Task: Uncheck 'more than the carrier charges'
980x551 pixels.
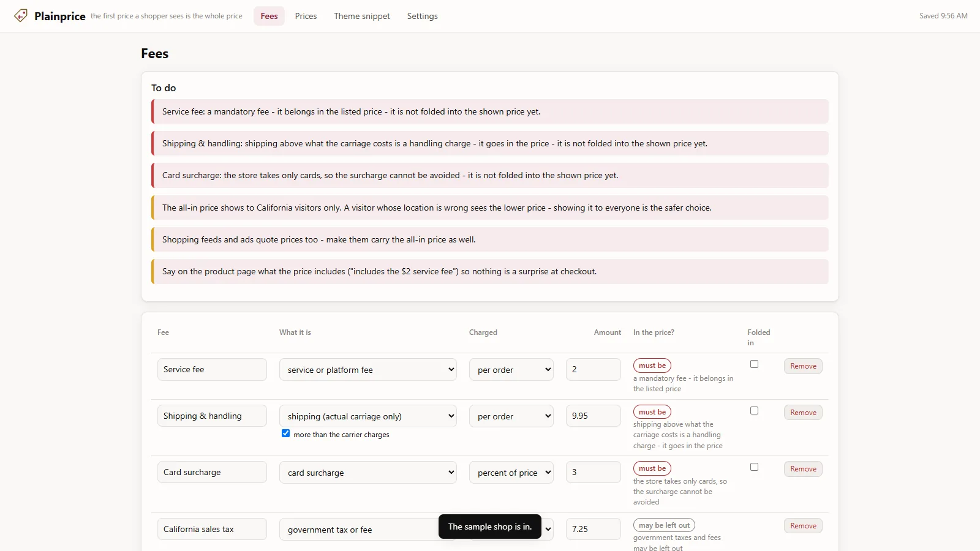Action: tap(286, 433)
